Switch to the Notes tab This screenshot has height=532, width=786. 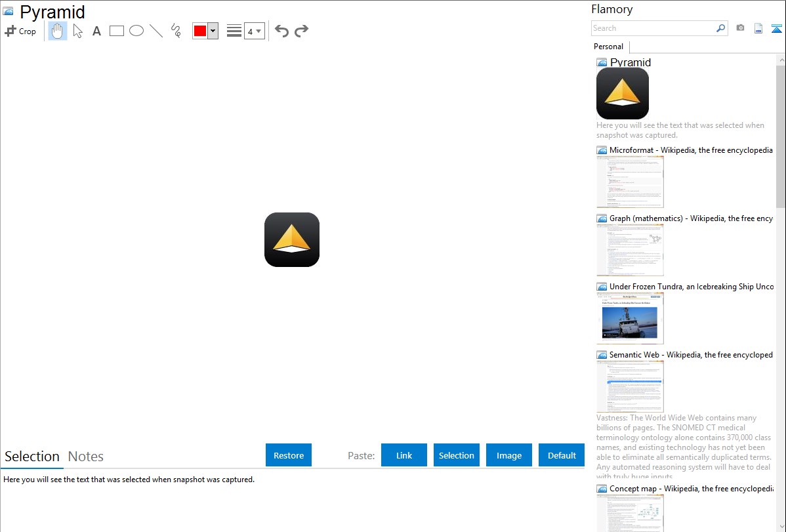click(86, 457)
